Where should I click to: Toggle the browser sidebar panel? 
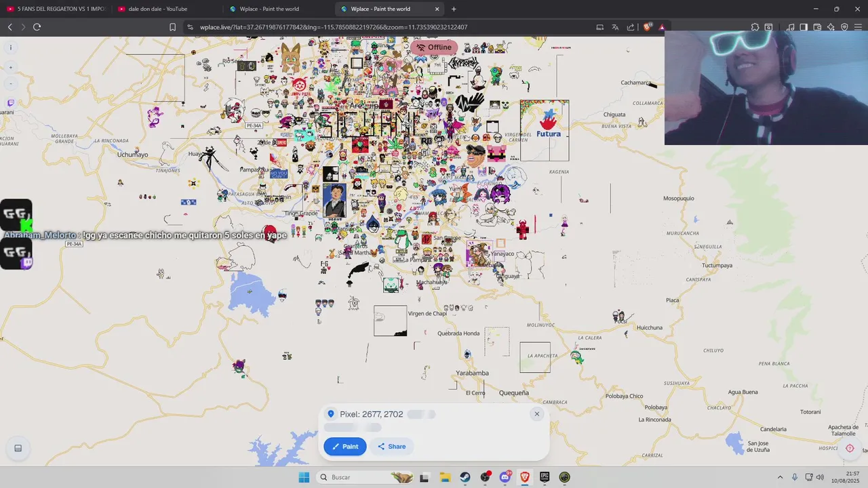click(804, 27)
